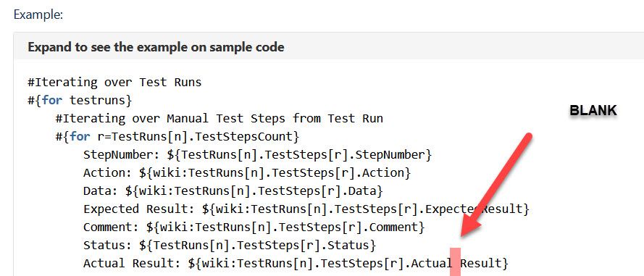Select the 'r=TestRuns[n].TestStepsCount' loop line

tap(177, 136)
